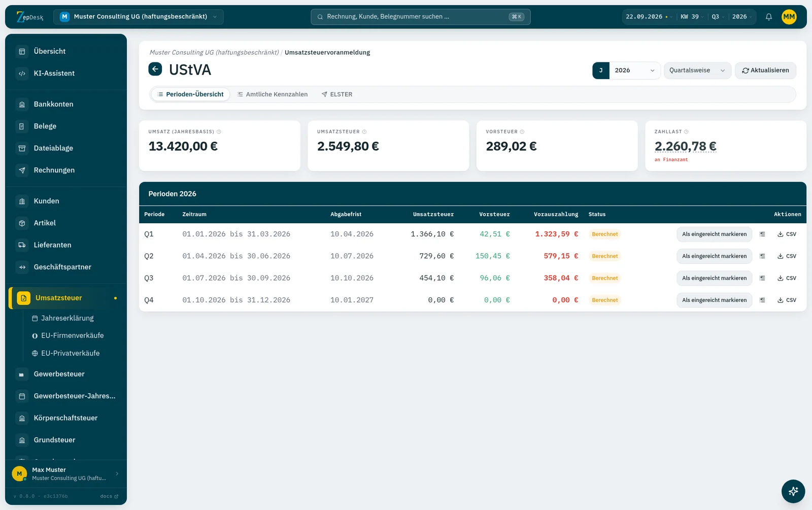This screenshot has height=510, width=812.
Task: Launch the AI sparkle assistant button
Action: 793,491
